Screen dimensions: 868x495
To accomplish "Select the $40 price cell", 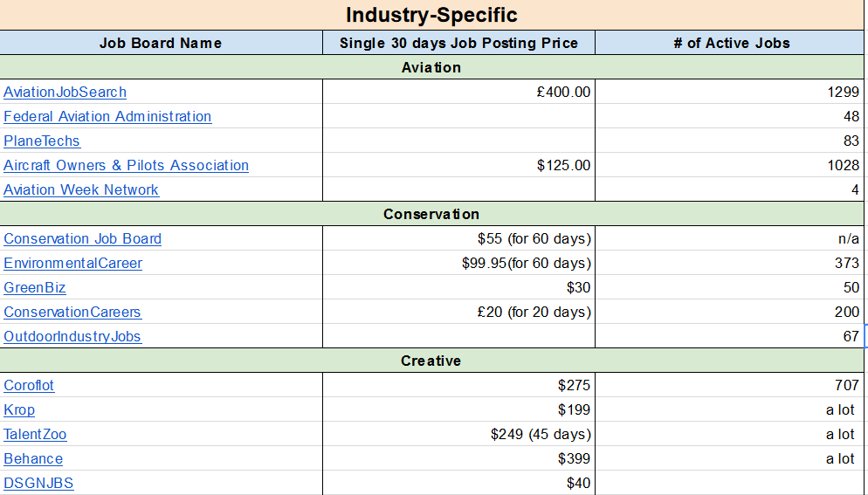I will 459,483.
